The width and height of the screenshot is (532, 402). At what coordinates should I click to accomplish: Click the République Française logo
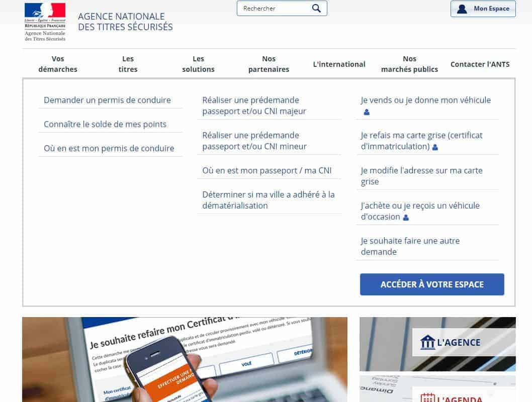tap(45, 22)
